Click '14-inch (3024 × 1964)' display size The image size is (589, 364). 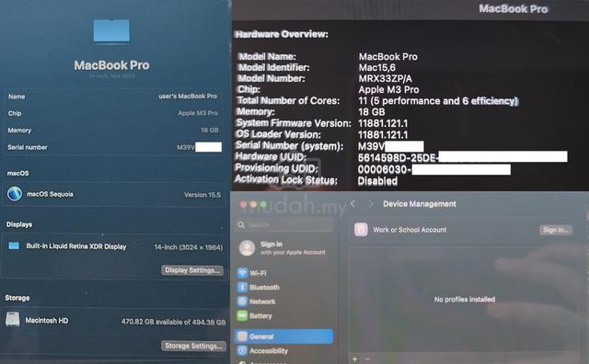coord(189,247)
